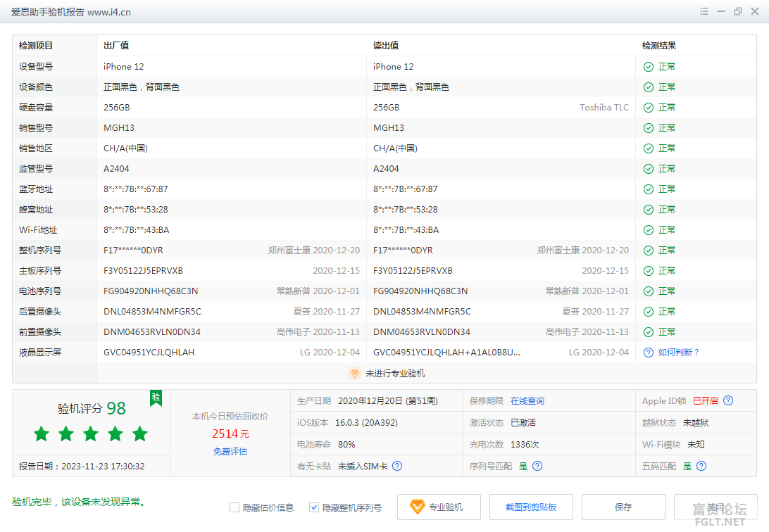Open the 如何判断？ link
Screen dimensions: 769x532
coord(678,353)
